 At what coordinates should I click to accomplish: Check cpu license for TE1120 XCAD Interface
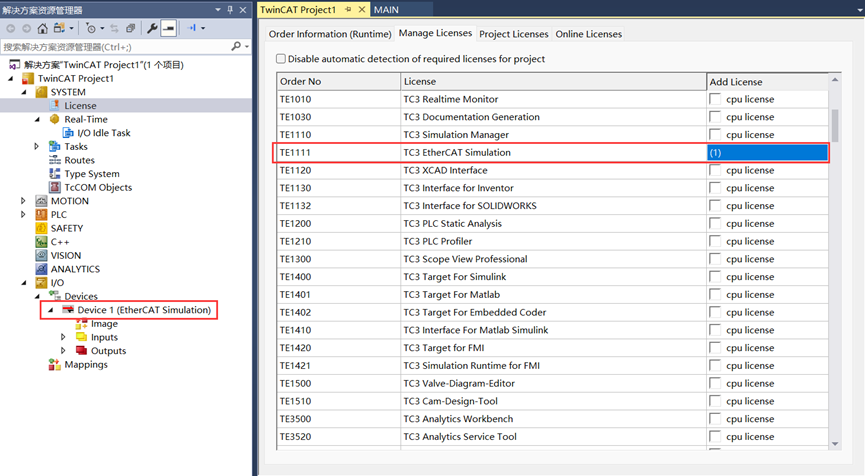[x=715, y=170]
